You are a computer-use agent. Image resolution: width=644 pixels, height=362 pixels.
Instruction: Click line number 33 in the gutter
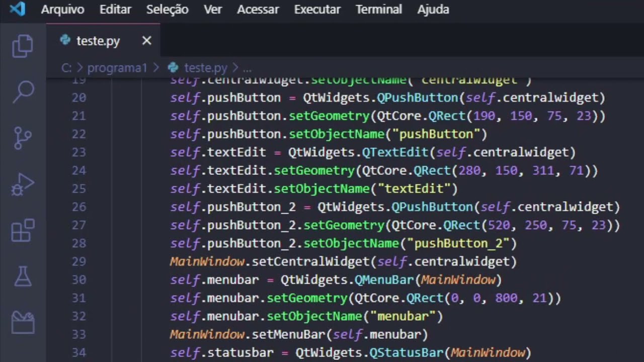[79, 334]
